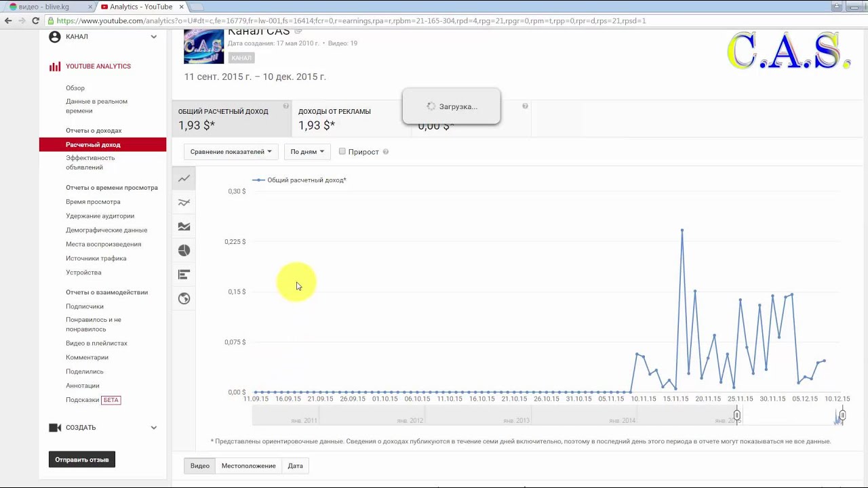Switch to the Местоположение tab

[248, 466]
